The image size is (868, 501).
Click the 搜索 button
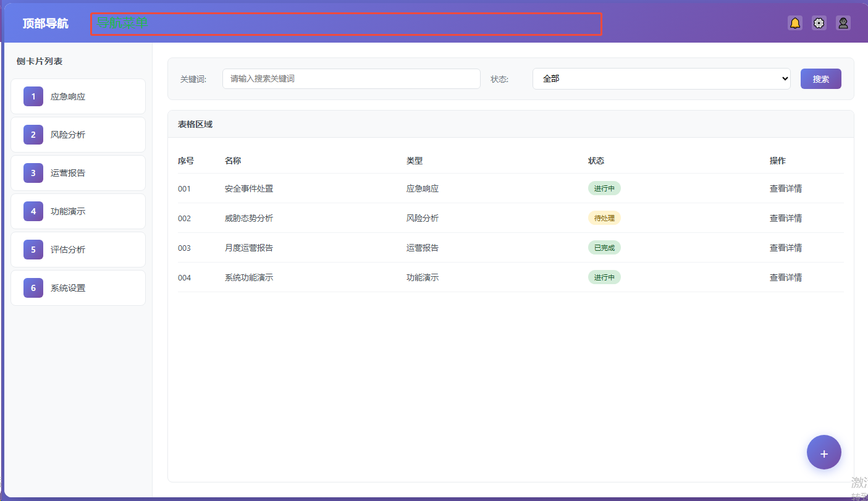(x=820, y=79)
